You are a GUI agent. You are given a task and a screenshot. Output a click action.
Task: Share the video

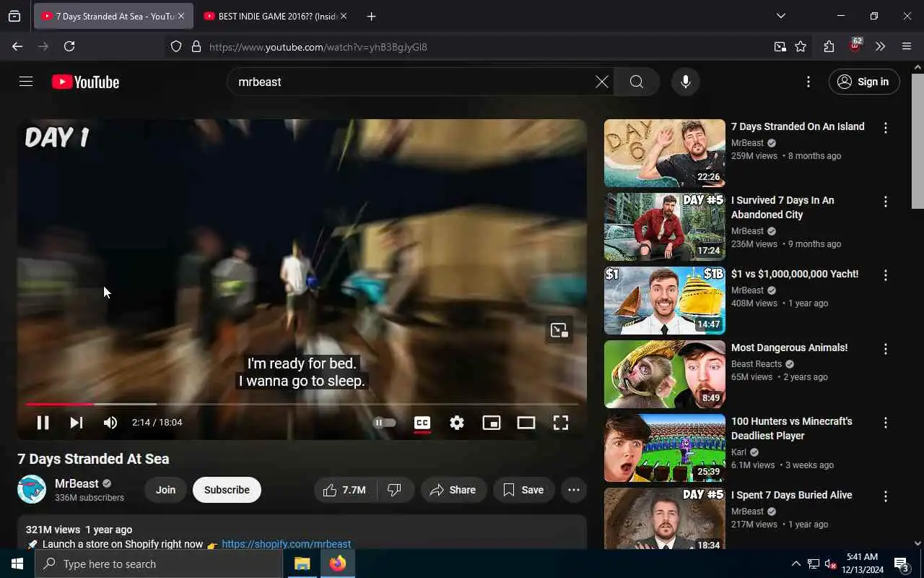[453, 490]
